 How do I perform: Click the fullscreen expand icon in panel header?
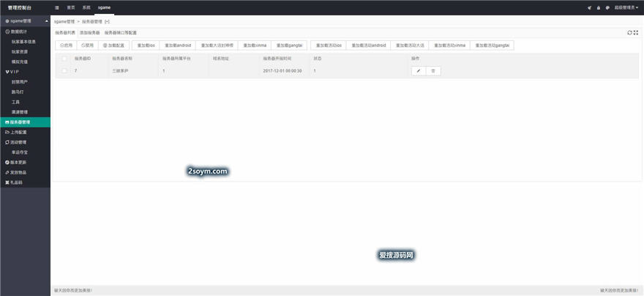(637, 32)
